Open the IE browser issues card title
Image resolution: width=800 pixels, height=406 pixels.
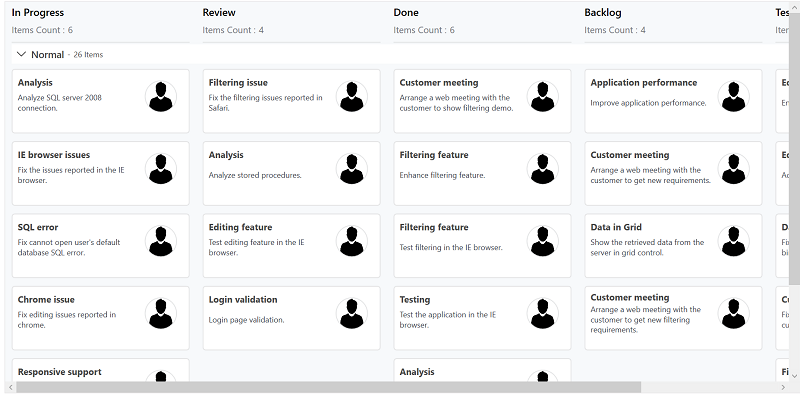click(54, 155)
